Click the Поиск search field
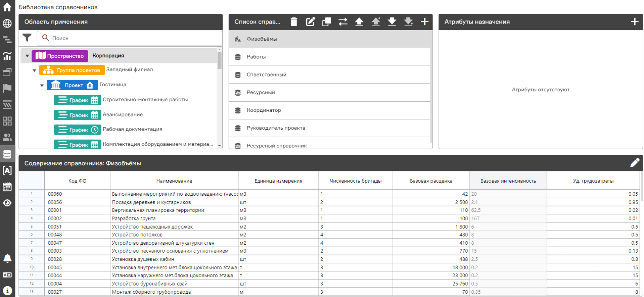 130,38
